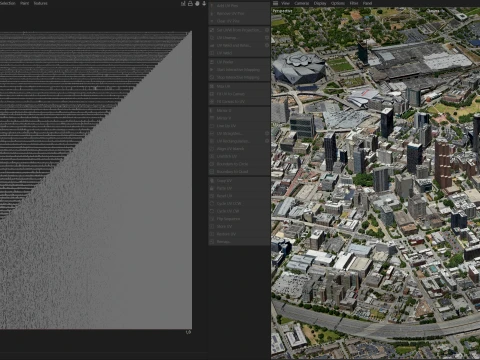Click Align UV Islands
This screenshot has height=360, width=480.
click(x=239, y=149)
